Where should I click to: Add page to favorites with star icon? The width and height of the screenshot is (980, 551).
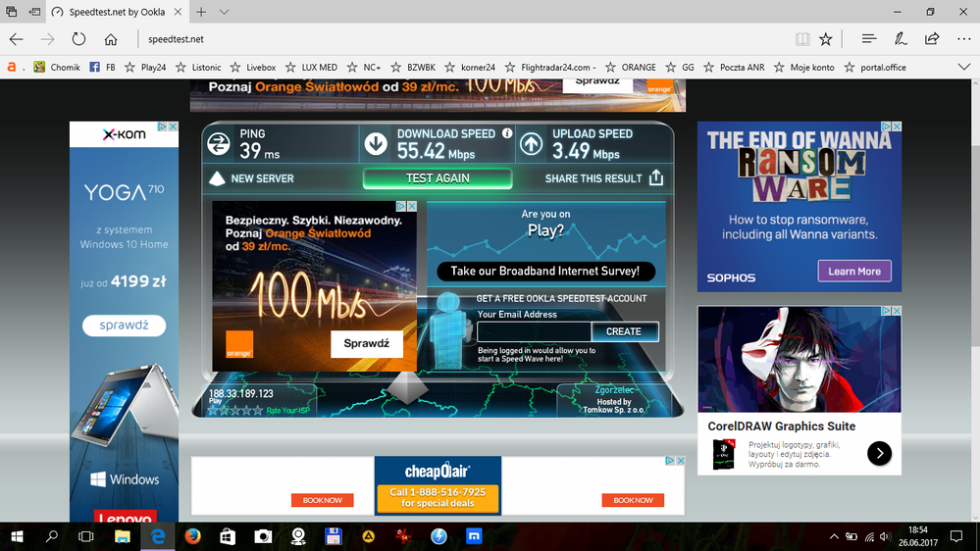826,39
